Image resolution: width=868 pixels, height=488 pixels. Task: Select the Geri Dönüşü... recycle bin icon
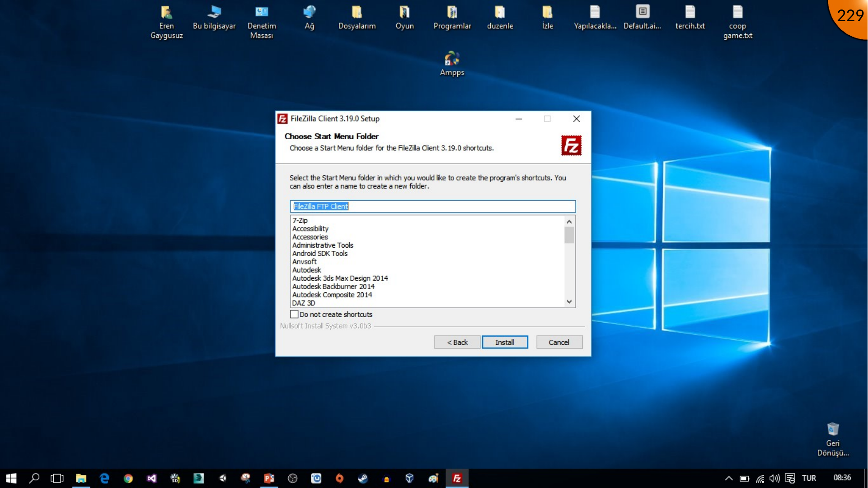pyautogui.click(x=833, y=439)
